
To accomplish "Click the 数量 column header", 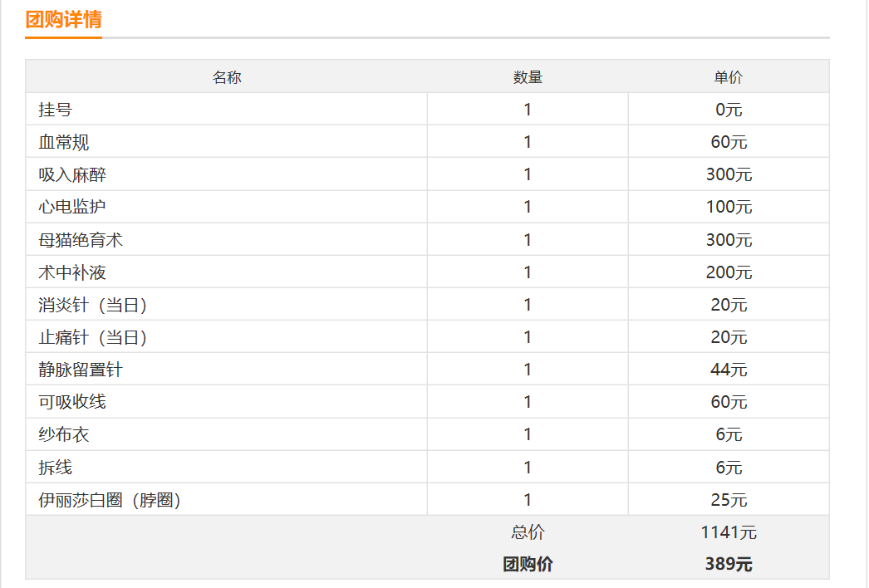I will [528, 77].
